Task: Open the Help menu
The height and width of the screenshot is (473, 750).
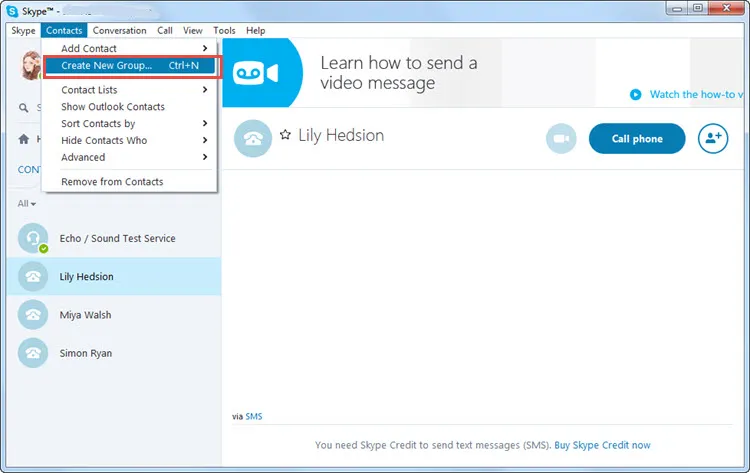Action: (255, 31)
